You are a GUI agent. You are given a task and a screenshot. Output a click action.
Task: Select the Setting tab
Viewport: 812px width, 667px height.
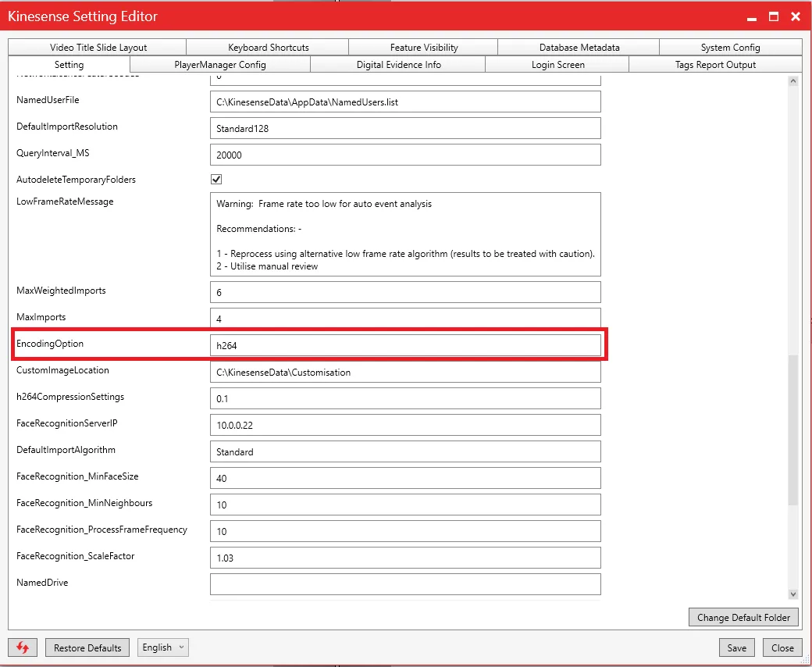click(69, 64)
